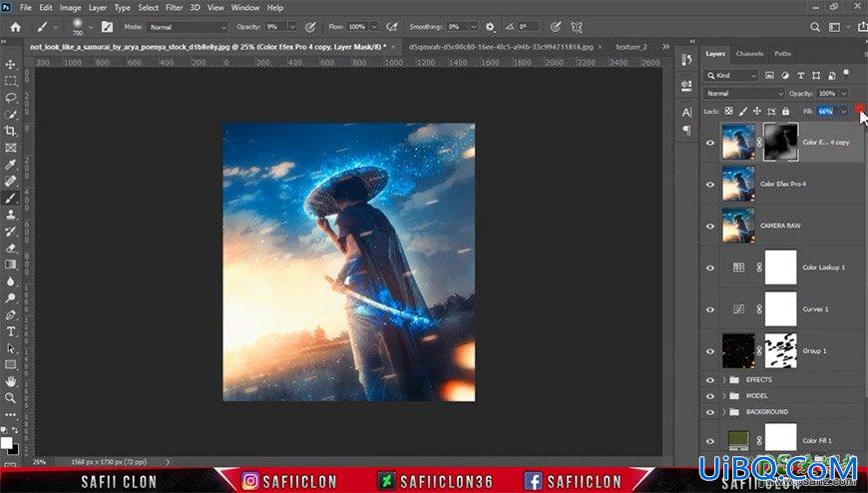Click the brush angle input field
The width and height of the screenshot is (868, 493).
point(528,27)
